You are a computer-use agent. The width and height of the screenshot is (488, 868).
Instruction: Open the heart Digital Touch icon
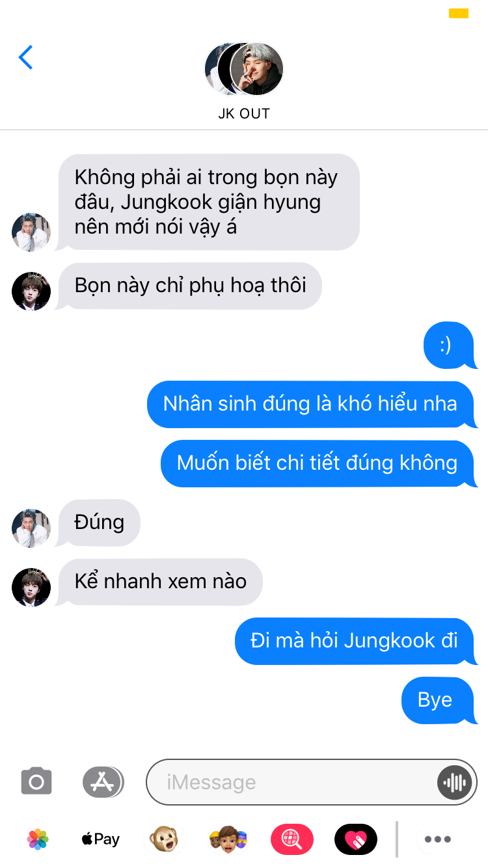[355, 839]
